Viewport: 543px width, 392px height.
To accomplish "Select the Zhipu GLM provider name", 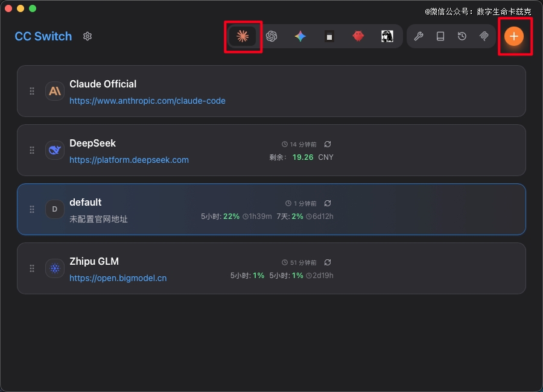I will [x=94, y=261].
